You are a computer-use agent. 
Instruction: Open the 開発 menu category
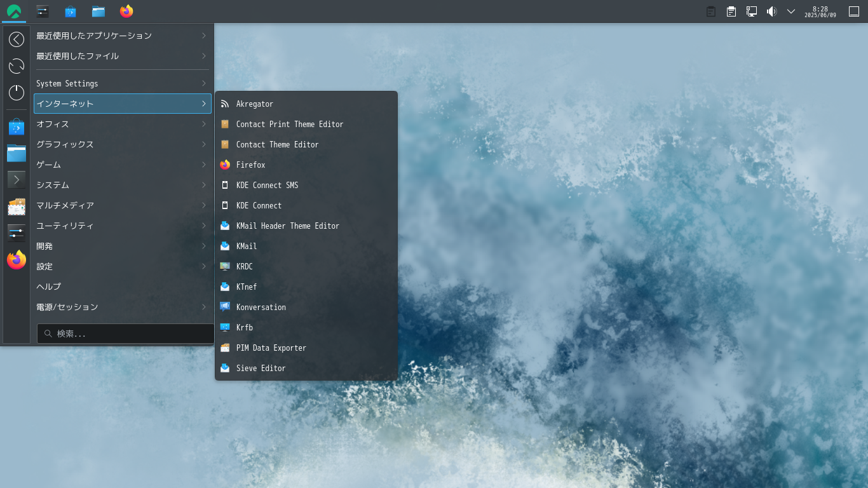click(x=123, y=246)
